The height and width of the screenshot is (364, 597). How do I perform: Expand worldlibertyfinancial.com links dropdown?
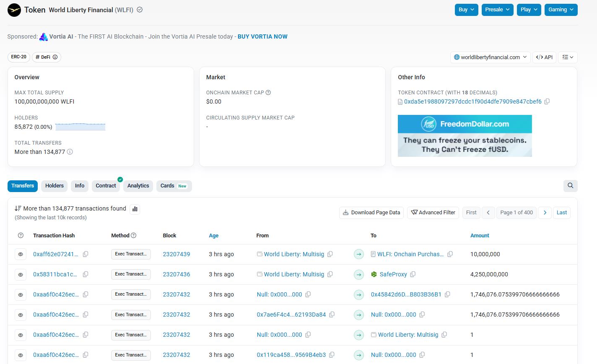(491, 57)
